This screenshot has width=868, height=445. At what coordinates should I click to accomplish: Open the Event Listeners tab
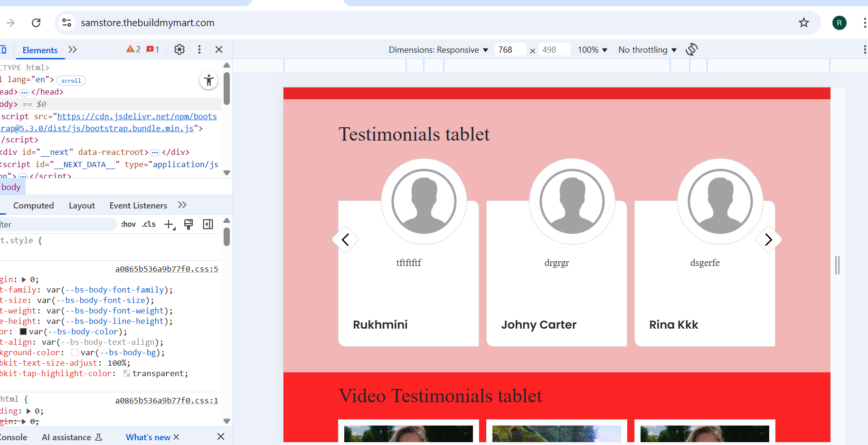coord(138,206)
